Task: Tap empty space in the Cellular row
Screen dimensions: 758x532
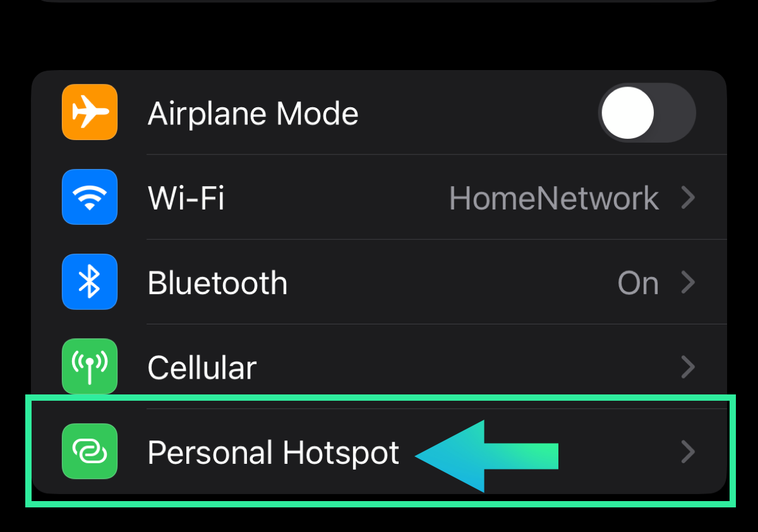Action: click(467, 367)
